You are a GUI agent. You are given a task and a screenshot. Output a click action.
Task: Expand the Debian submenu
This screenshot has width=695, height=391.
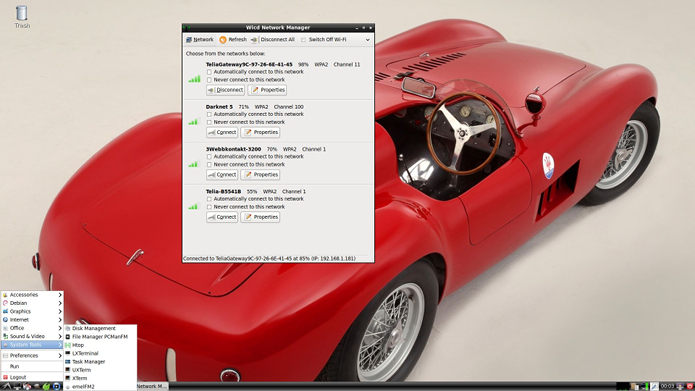click(32, 303)
